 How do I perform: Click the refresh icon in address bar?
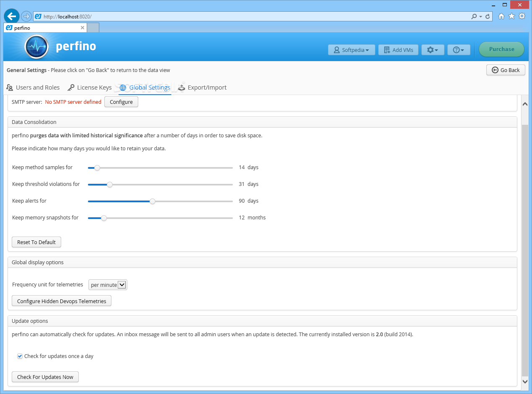click(488, 17)
